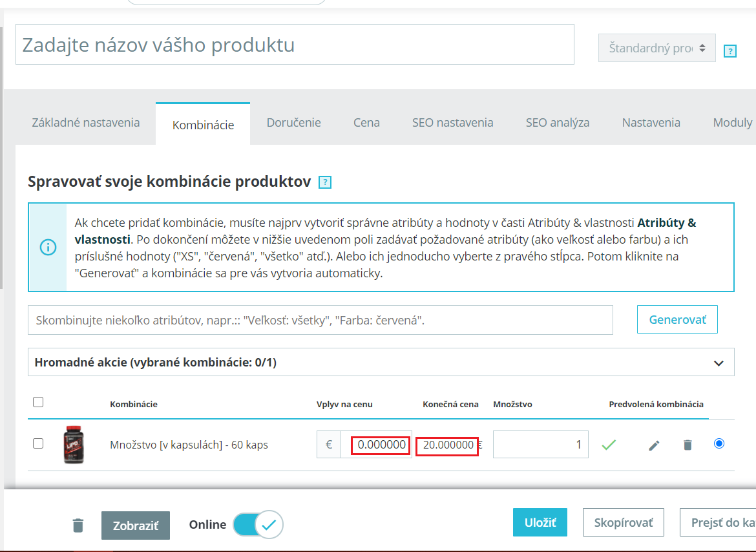Click the combination name Množstvo [v kapsulách] - 60 kaps
Viewport: 756px width, 552px height.
[x=189, y=445]
